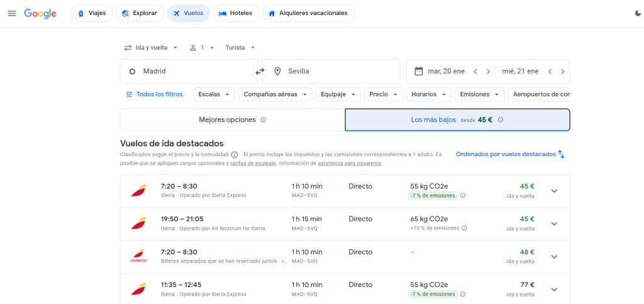644x304 pixels.
Task: Open Equipaje filter dropdown
Action: coord(338,94)
